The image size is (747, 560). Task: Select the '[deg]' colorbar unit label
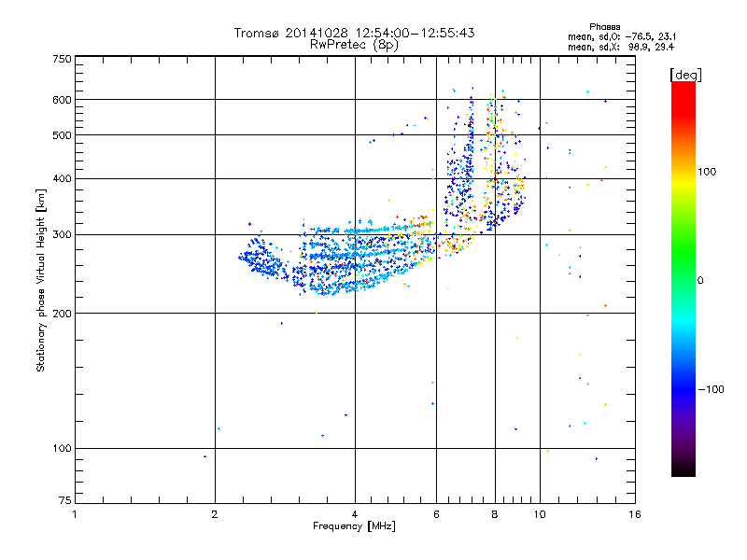coord(685,75)
